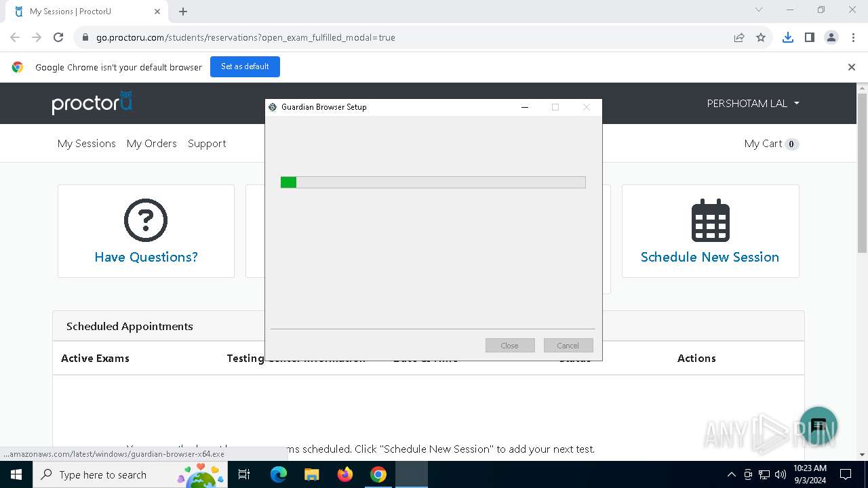Open Windows Start menu
Image resolution: width=868 pixels, height=488 pixels.
pos(16,474)
